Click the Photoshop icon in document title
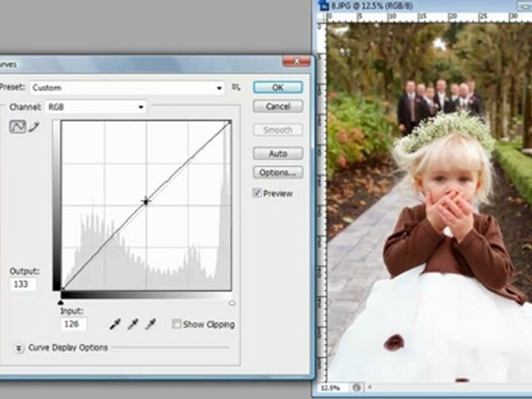This screenshot has width=532, height=399. coord(325,6)
